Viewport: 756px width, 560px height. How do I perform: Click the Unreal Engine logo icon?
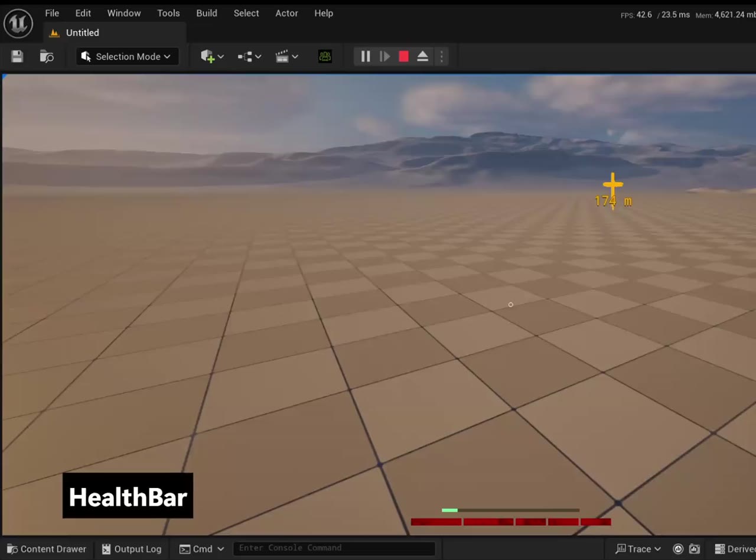click(x=18, y=24)
